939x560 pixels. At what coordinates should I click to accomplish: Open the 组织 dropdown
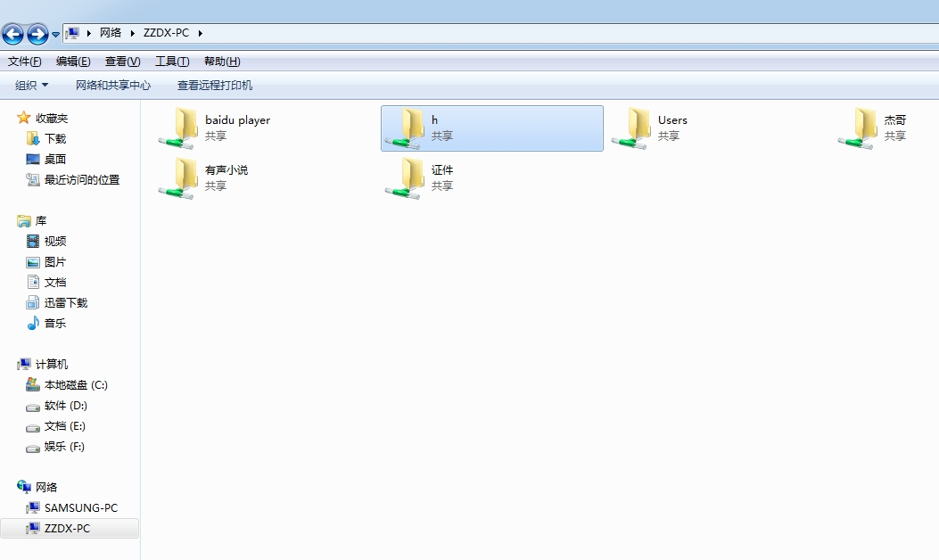pyautogui.click(x=31, y=85)
